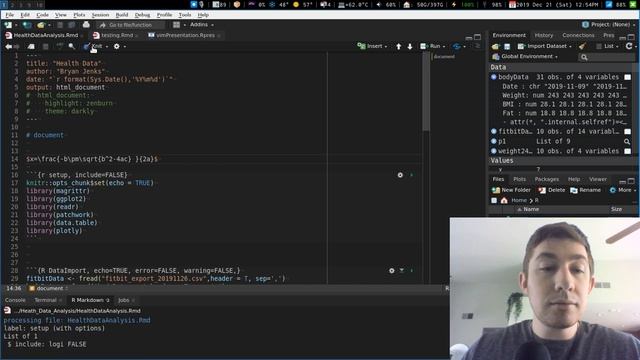This screenshot has height=360, width=640.
Task: Click the open file folder icon in toolbar
Action: (40, 25)
